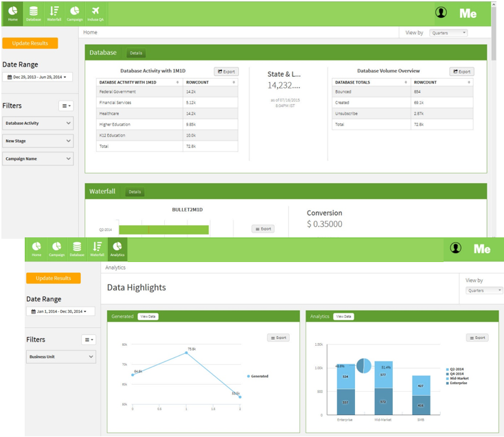Open the Analytics icon in the navigation bar

pos(117,248)
